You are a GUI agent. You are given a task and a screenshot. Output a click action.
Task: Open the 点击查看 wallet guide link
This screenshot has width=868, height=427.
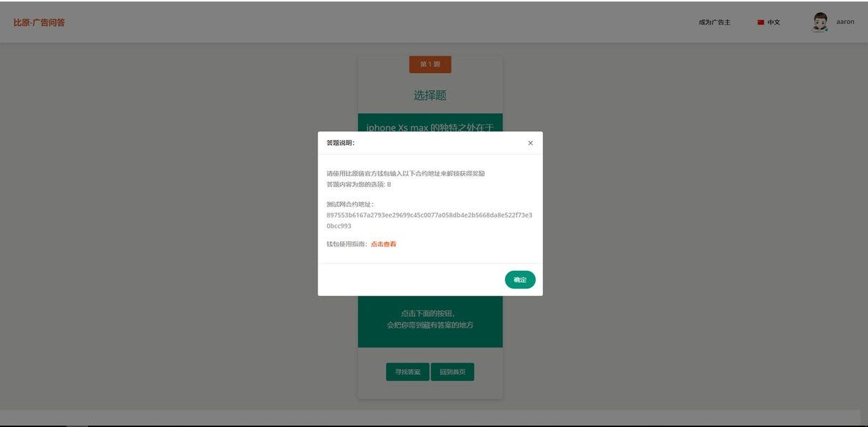[383, 244]
